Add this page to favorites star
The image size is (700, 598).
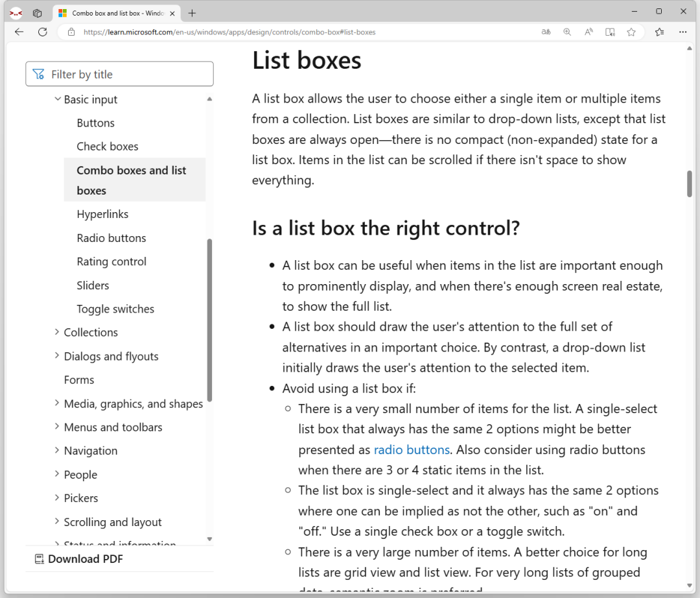[631, 32]
